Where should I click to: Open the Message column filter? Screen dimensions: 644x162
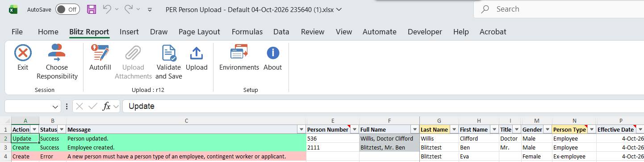301,129
